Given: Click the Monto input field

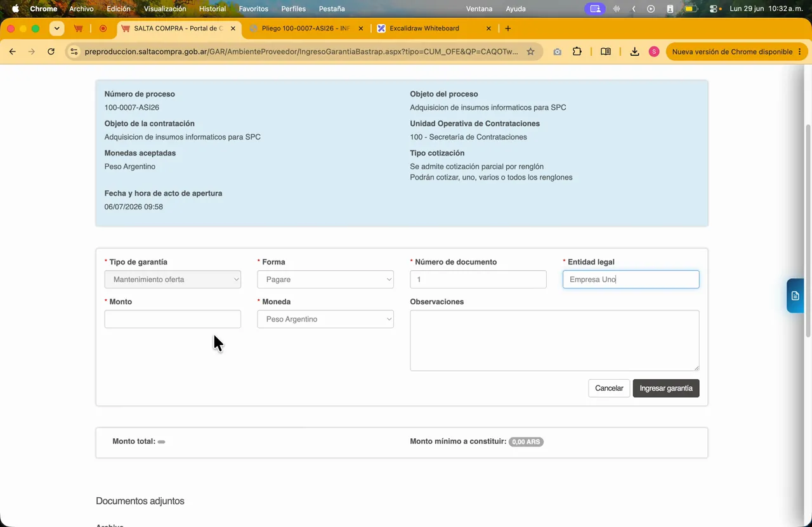Looking at the screenshot, I should pyautogui.click(x=173, y=319).
